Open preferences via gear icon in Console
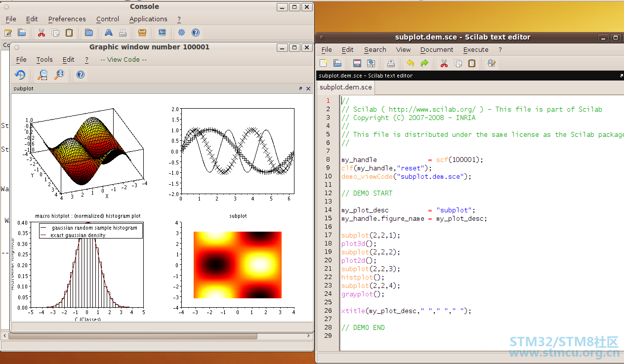 tap(181, 33)
